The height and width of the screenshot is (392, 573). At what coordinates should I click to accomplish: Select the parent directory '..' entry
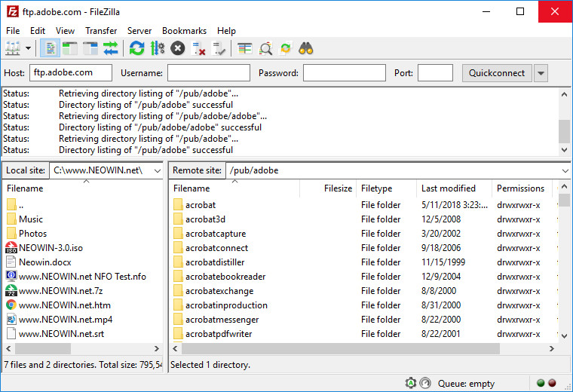(x=84, y=205)
